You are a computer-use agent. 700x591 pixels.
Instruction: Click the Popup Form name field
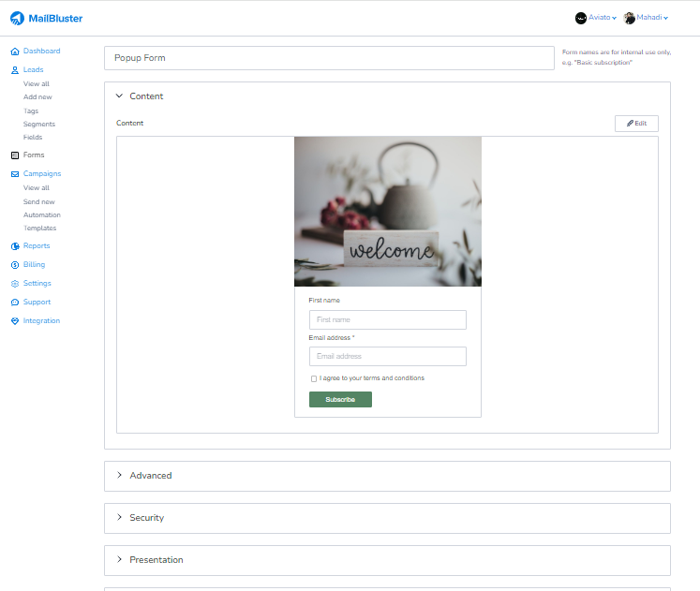329,58
